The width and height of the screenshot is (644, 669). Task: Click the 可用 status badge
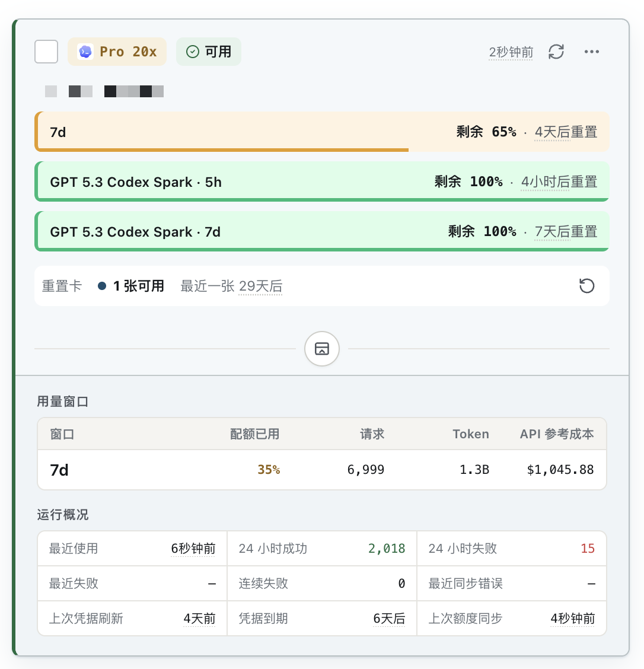(209, 52)
